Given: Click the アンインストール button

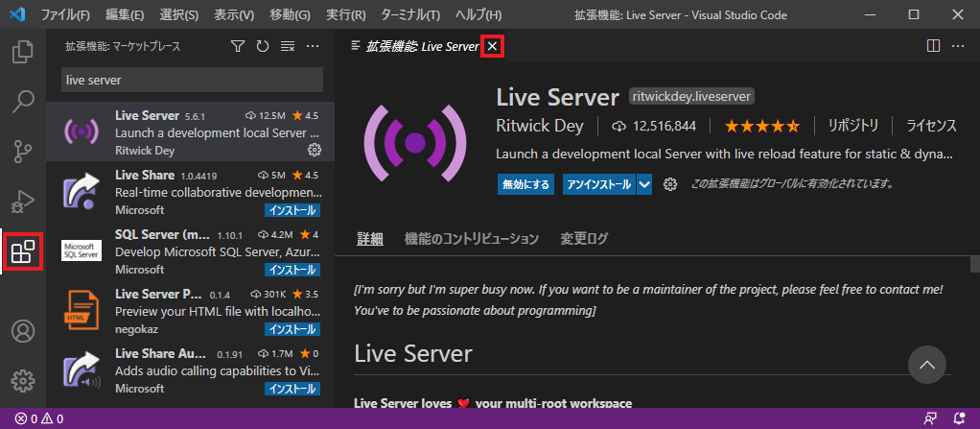Looking at the screenshot, I should 599,184.
